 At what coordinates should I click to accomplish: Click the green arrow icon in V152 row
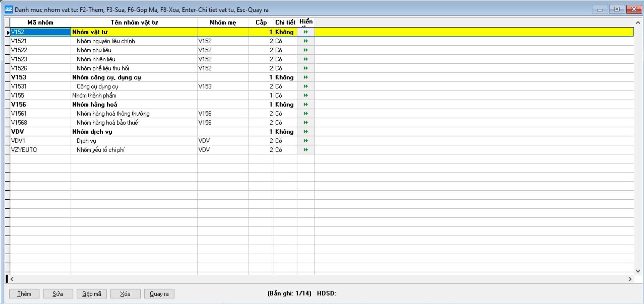click(x=306, y=32)
